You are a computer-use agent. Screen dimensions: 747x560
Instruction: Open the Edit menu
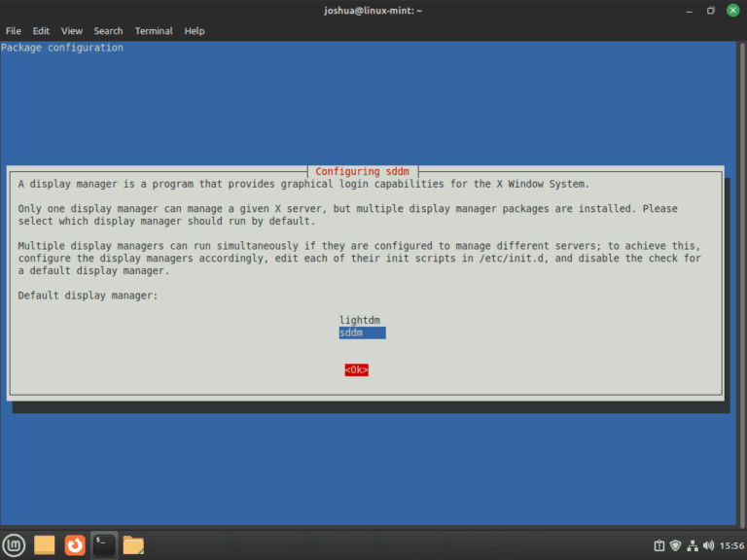41,31
